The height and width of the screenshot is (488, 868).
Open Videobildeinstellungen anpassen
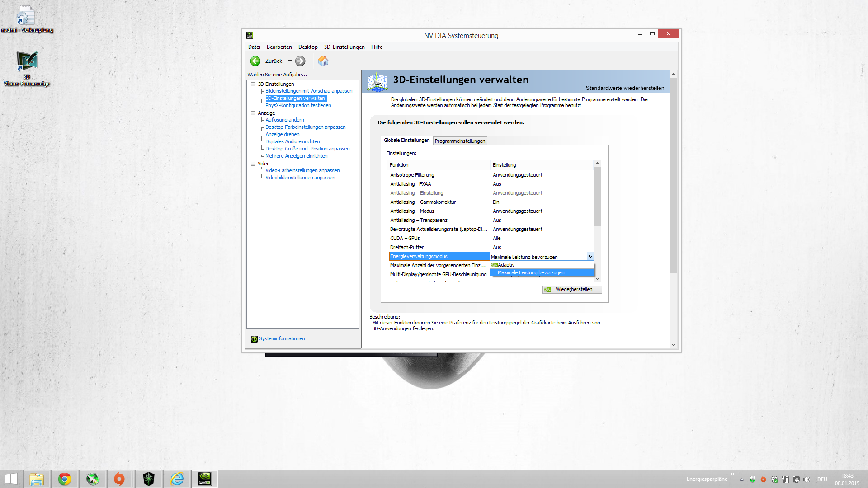(x=300, y=178)
